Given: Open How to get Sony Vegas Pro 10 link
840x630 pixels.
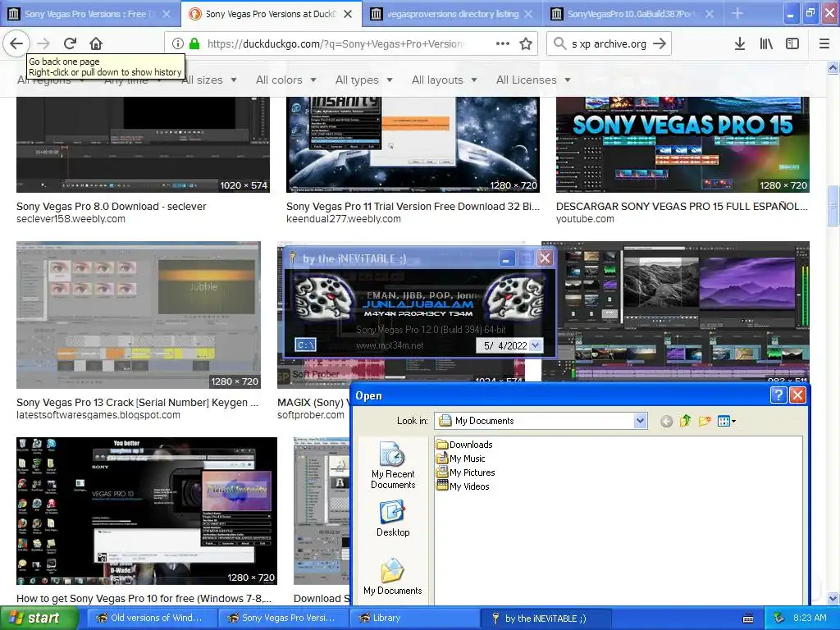Looking at the screenshot, I should [x=144, y=598].
